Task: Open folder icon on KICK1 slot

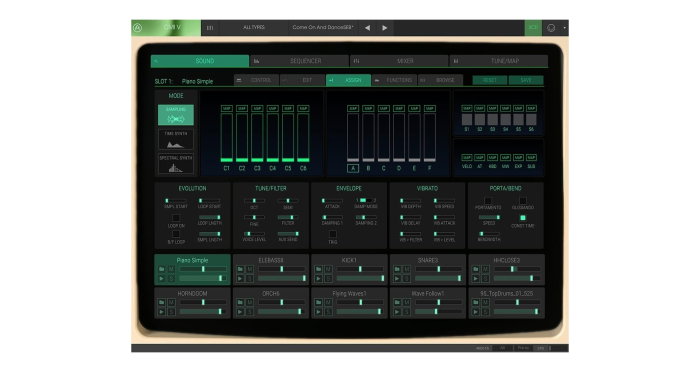Action: [x=319, y=269]
